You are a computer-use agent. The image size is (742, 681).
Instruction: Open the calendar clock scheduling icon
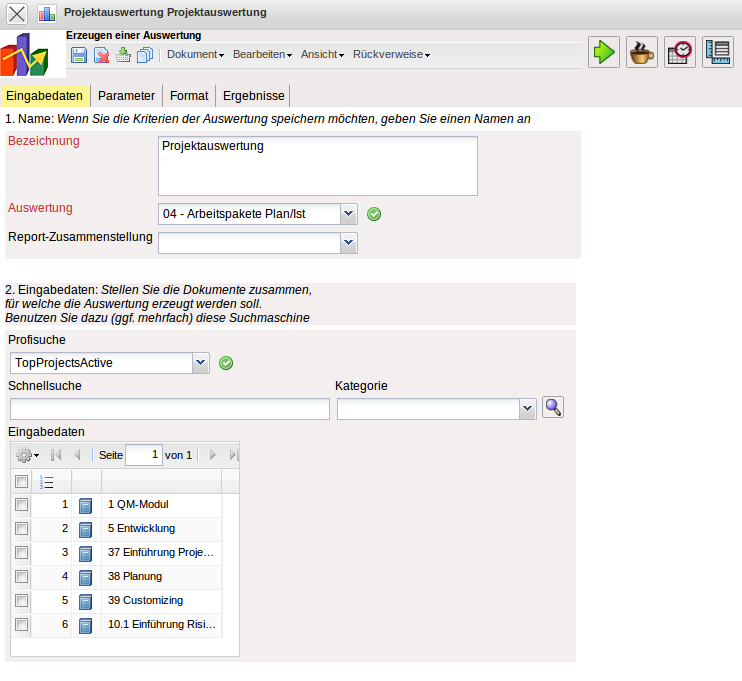coord(680,52)
